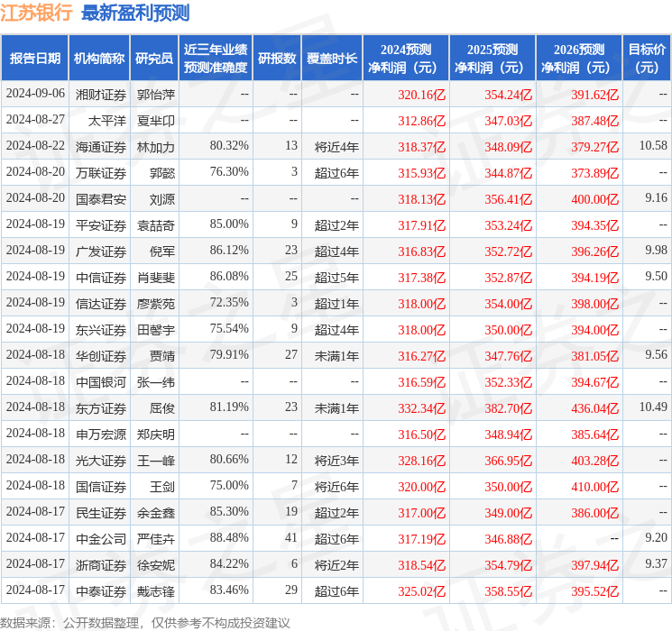Select the 海通证券 institution cell
Image resolution: width=672 pixels, height=631 pixels.
click(x=101, y=147)
